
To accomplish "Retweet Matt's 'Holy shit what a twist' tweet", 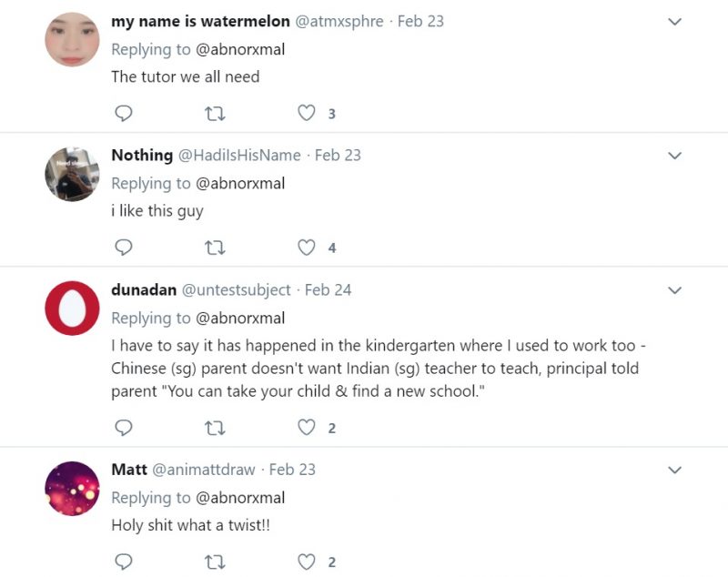I will 215,562.
